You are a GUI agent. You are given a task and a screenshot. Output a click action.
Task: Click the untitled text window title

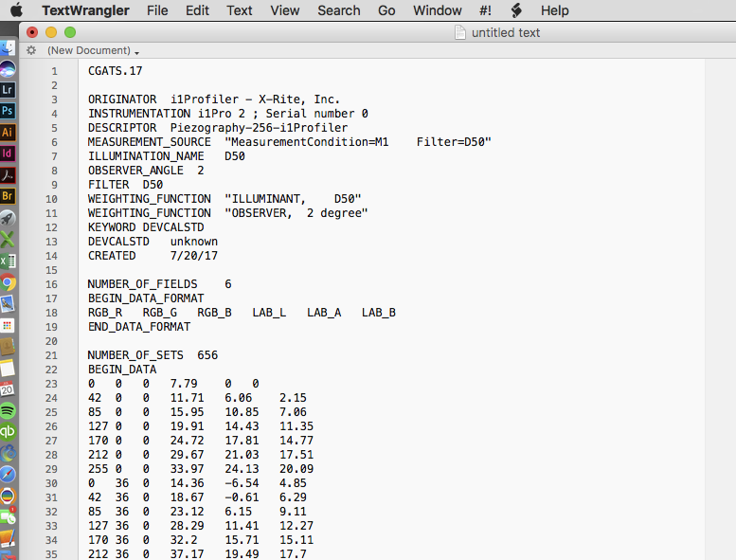point(506,32)
